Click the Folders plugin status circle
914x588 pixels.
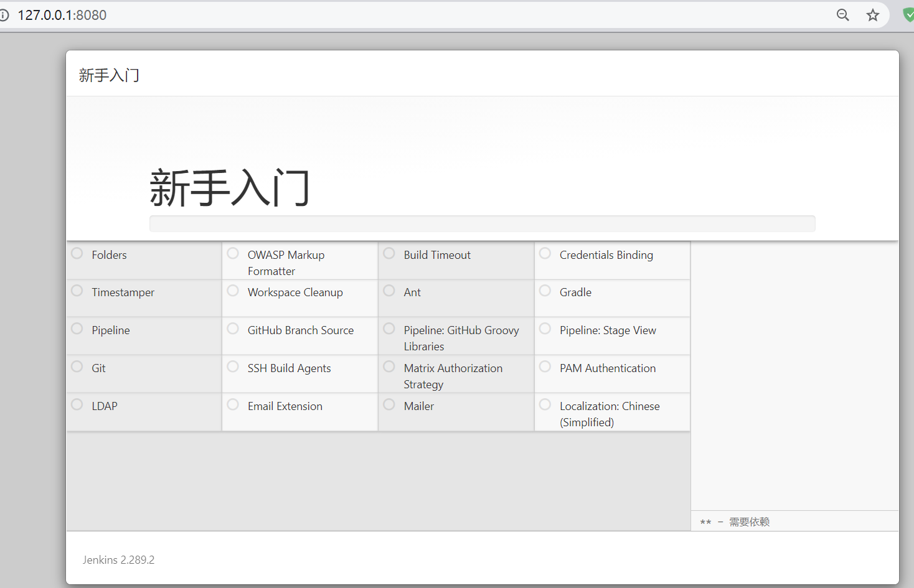(x=77, y=253)
